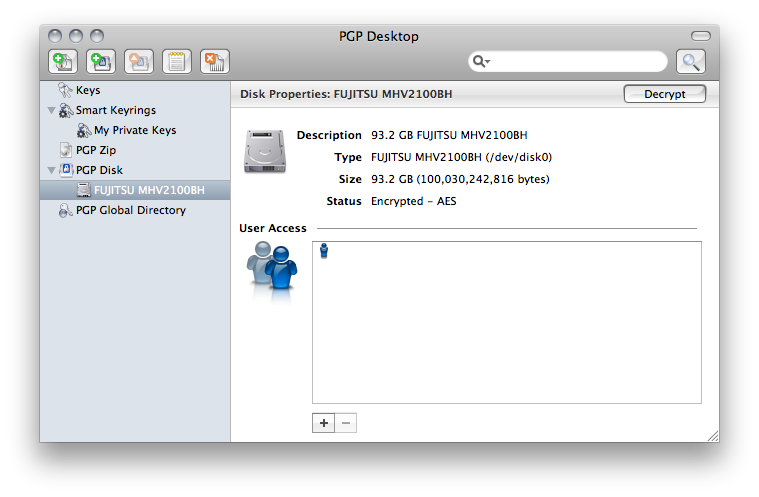Select the user entry in access list

(x=324, y=251)
